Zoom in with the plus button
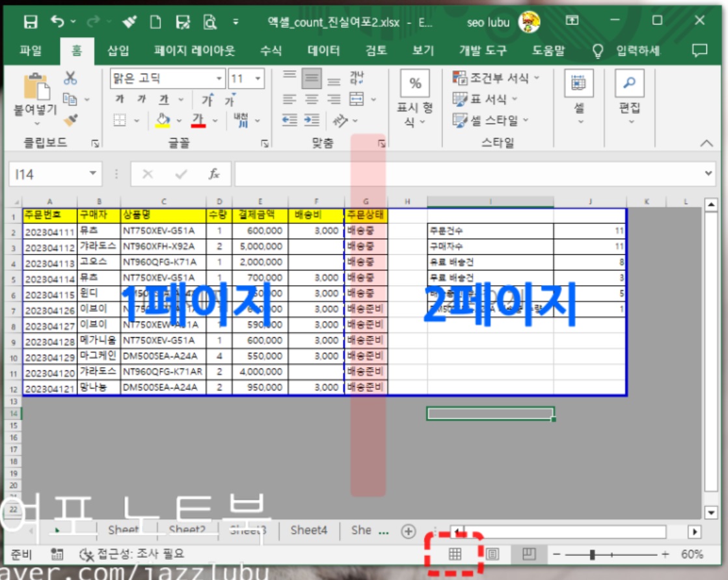 tap(665, 554)
